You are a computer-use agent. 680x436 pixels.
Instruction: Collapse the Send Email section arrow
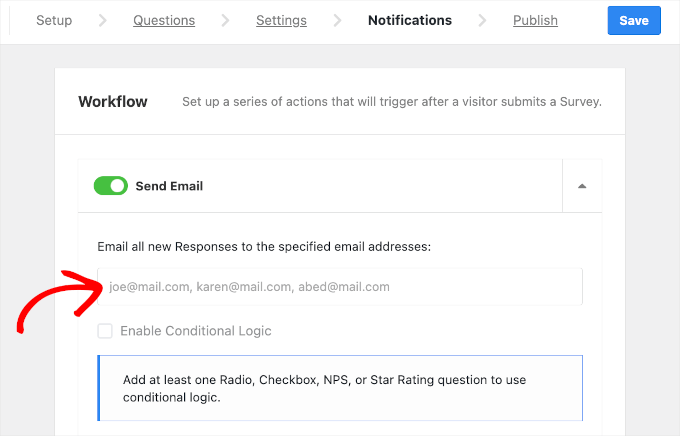pos(582,186)
